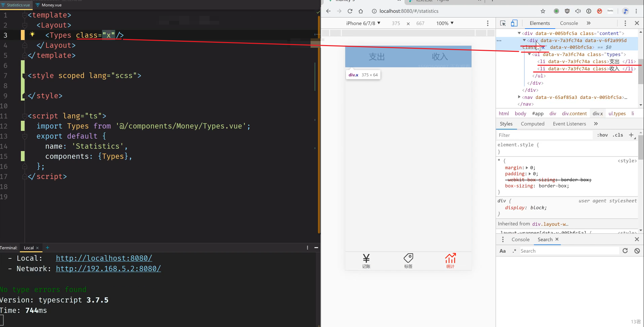
Task: Collapse the ul class="types" node
Action: click(x=529, y=54)
